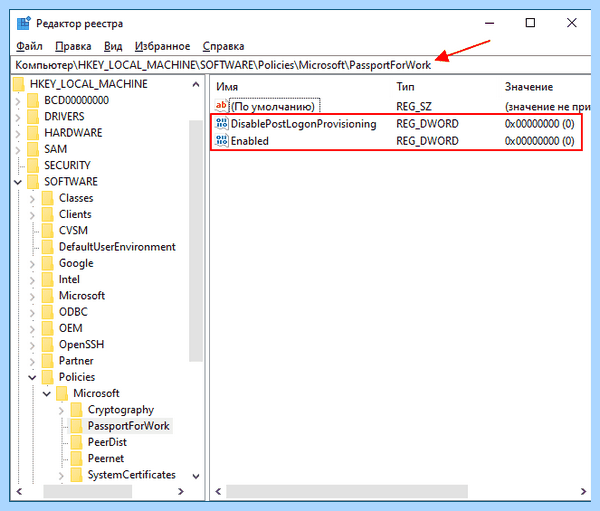The image size is (600, 511).
Task: Expand the Google key
Action: (x=33, y=264)
